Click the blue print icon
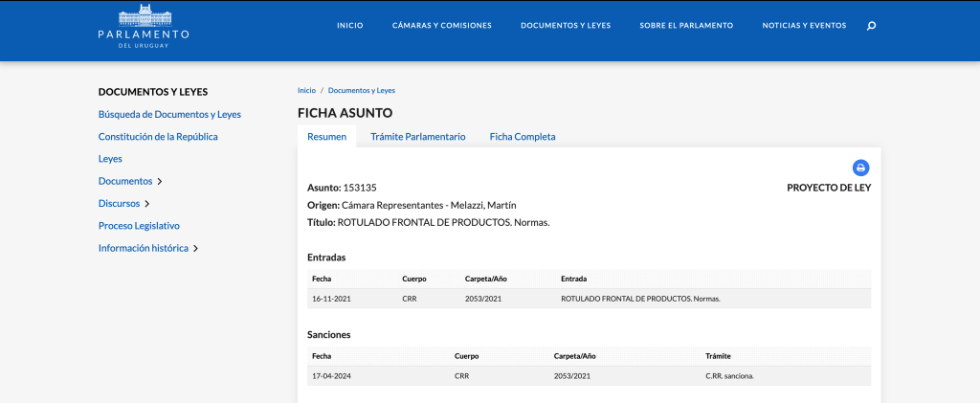This screenshot has height=403, width=980. pyautogui.click(x=860, y=168)
